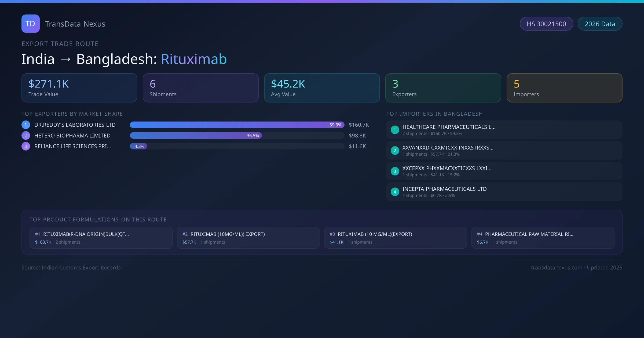Open the Rituximab title link

pyautogui.click(x=194, y=59)
